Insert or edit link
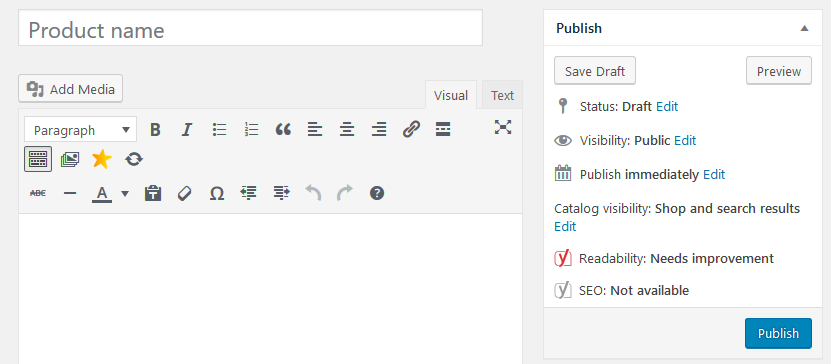This screenshot has width=831, height=364. 411,129
